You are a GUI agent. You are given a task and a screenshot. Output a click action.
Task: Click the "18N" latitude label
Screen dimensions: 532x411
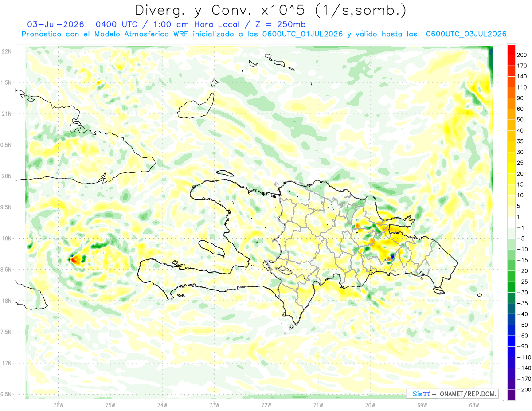pos(6,301)
